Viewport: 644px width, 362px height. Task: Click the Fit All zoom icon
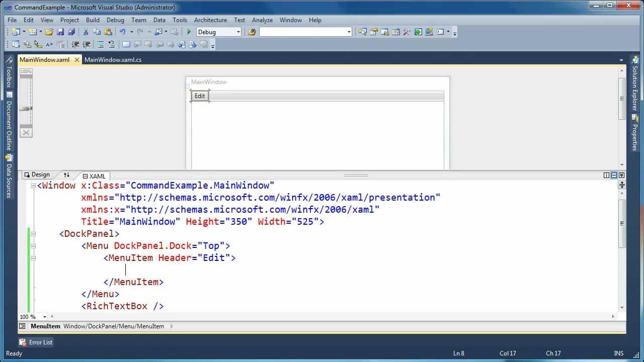pos(26,133)
